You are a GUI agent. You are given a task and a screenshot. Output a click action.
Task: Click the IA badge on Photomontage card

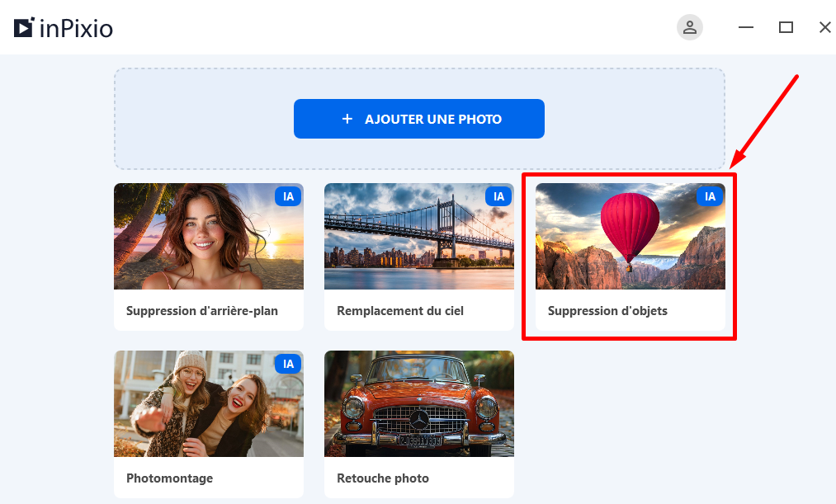[287, 364]
